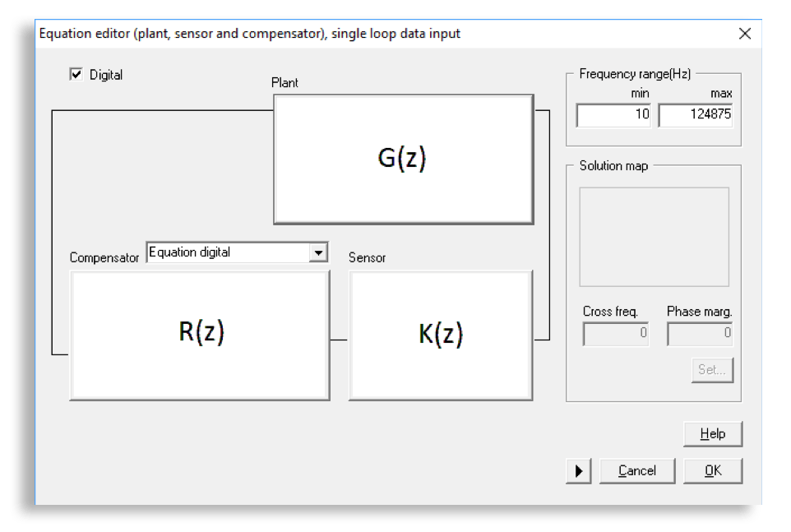The height and width of the screenshot is (532, 791).
Task: Click the Cross freq. value field
Action: click(615, 334)
